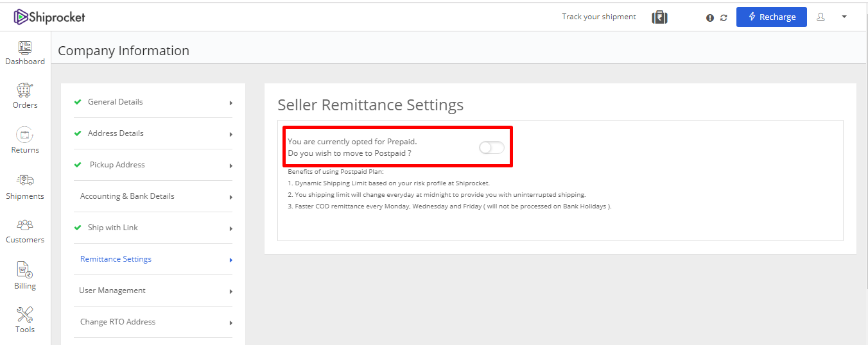This screenshot has width=868, height=345.
Task: Open the Orders cart icon
Action: pos(25,90)
